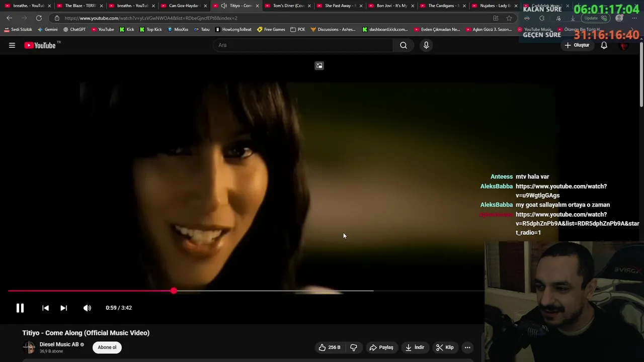Open the YouTube guide hamburger menu
This screenshot has height=362, width=644.
pos(12,45)
